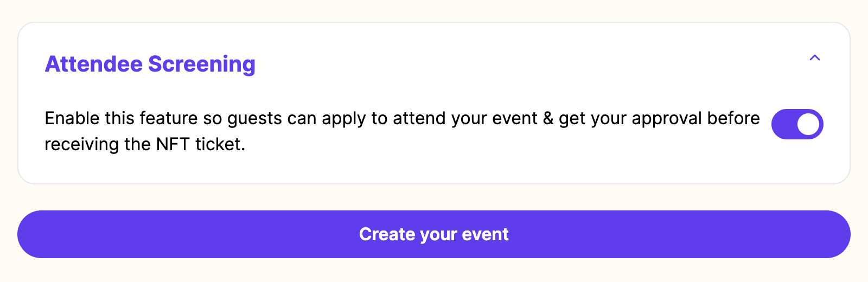
Task: Switch off guest approval screening
Action: (797, 124)
